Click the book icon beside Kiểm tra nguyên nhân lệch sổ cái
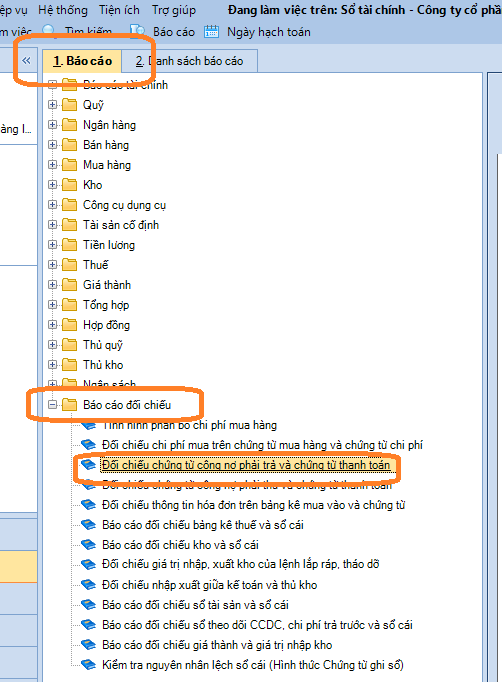The height and width of the screenshot is (682, 502). (88, 665)
